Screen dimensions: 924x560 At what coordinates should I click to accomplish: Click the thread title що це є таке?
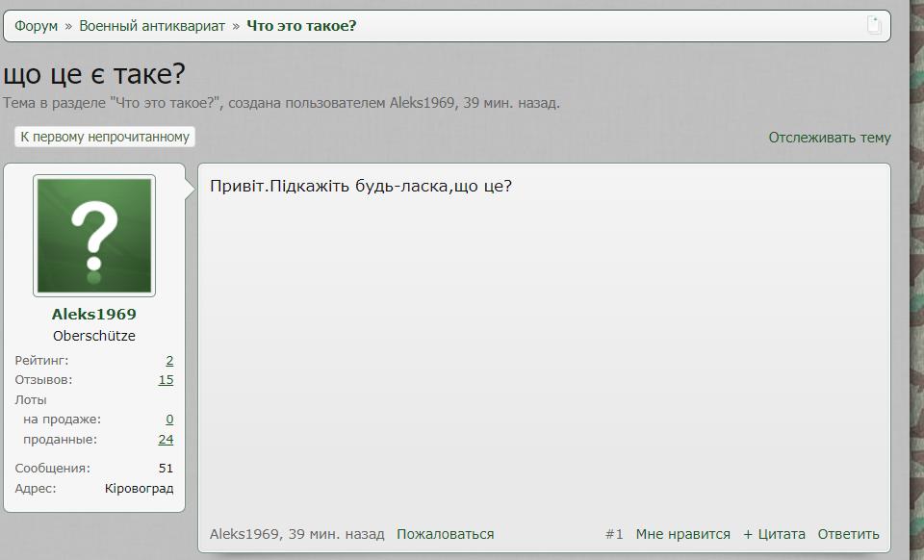[x=94, y=74]
